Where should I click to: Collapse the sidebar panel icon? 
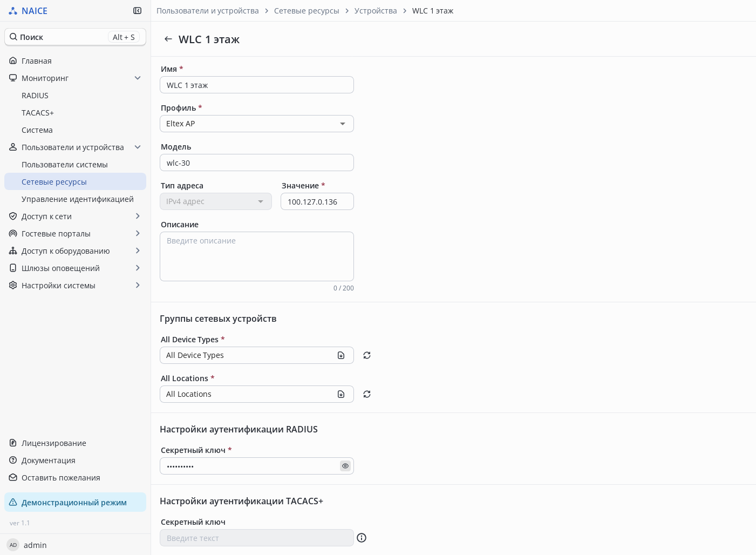tap(137, 11)
